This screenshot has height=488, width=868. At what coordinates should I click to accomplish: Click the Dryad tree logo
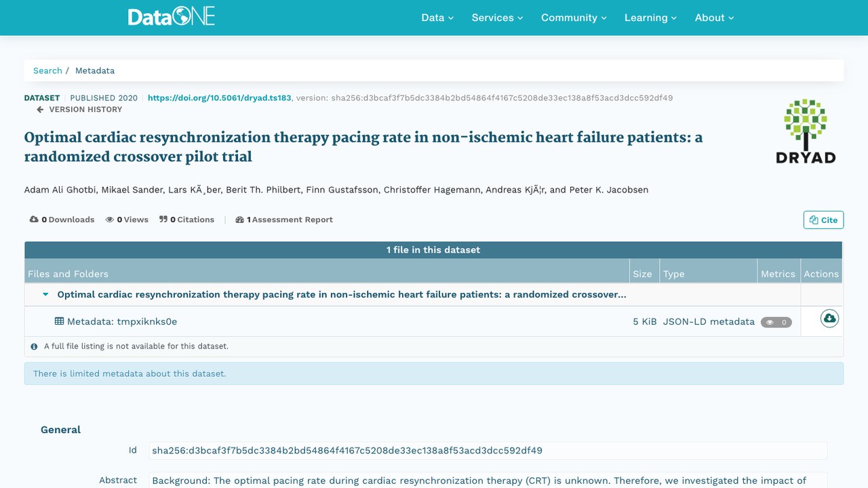click(806, 131)
